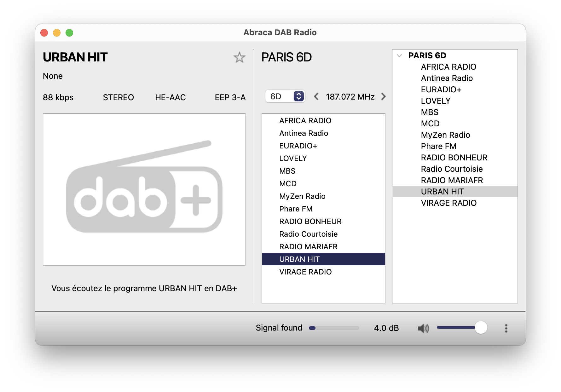Choose Antinea Radio in the ensemble tree

pyautogui.click(x=455, y=78)
